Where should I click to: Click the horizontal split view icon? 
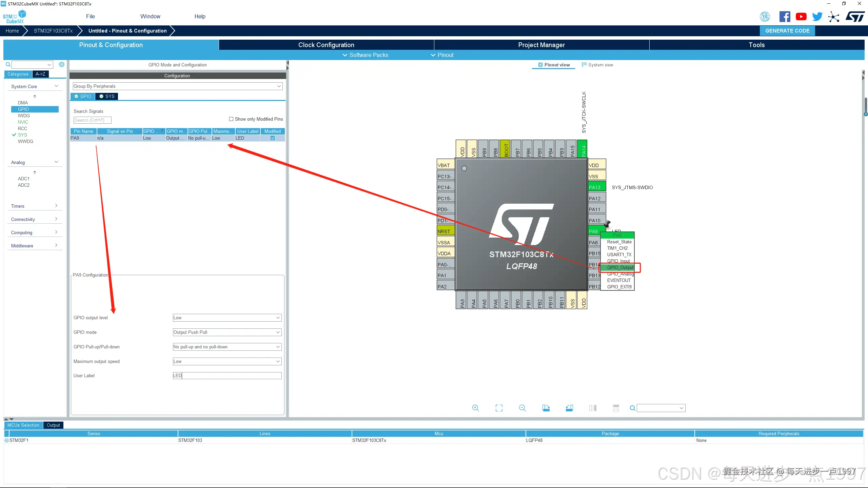[x=616, y=408]
